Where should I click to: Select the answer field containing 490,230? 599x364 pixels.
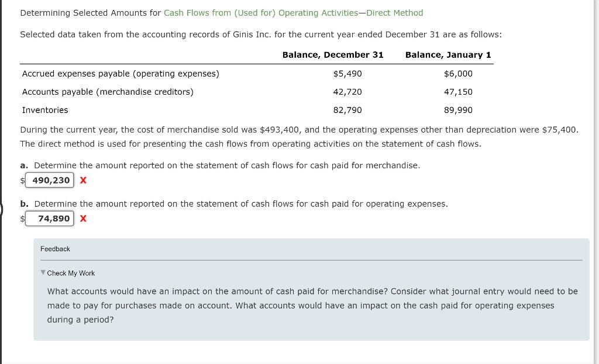pyautogui.click(x=49, y=180)
